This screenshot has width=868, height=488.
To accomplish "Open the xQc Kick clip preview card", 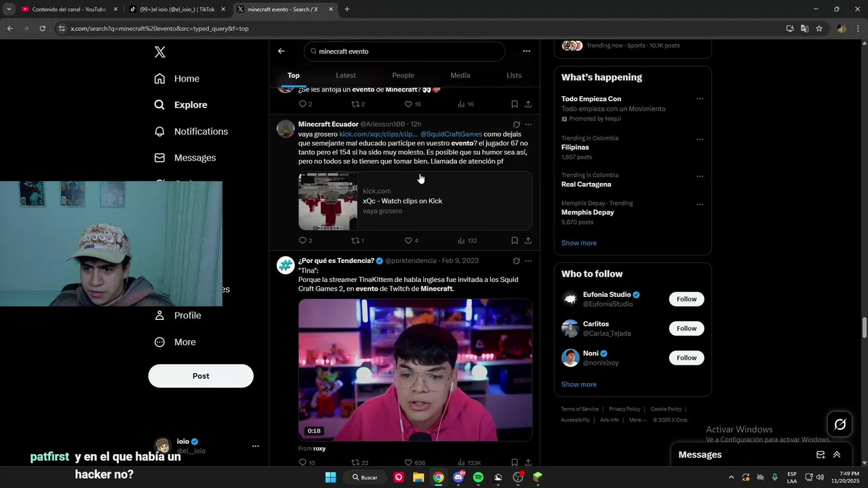I will click(416, 201).
